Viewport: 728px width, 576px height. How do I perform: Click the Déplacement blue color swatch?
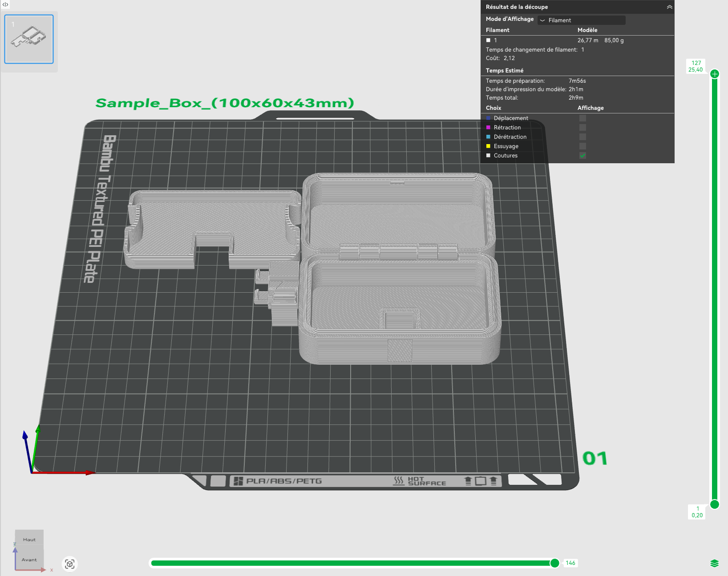[488, 118]
